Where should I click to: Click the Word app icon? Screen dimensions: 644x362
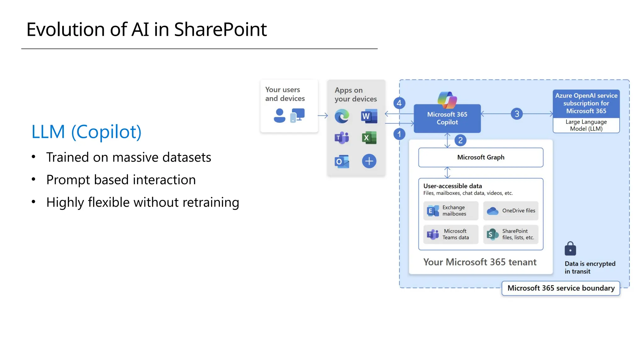point(369,116)
